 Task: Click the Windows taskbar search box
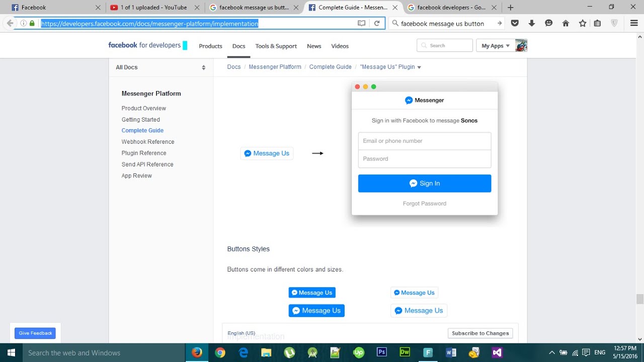click(104, 352)
